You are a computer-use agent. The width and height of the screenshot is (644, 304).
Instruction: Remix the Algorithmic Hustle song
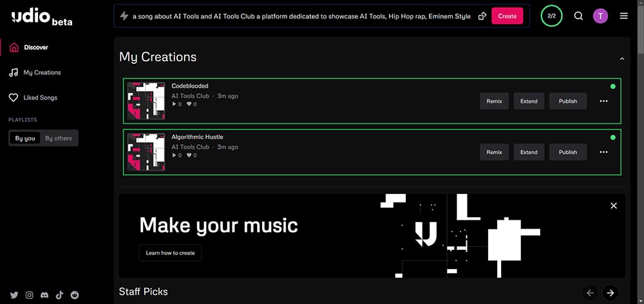494,152
